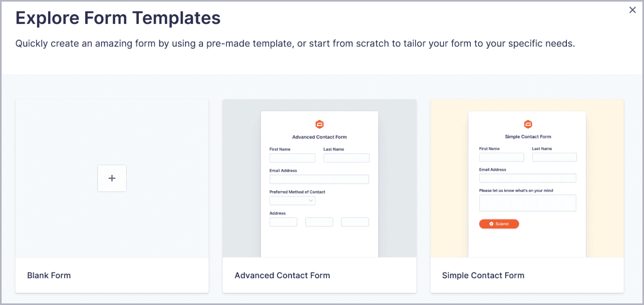Click the Submit button in the Simple Contact Form preview
The width and height of the screenshot is (644, 305).
[499, 224]
